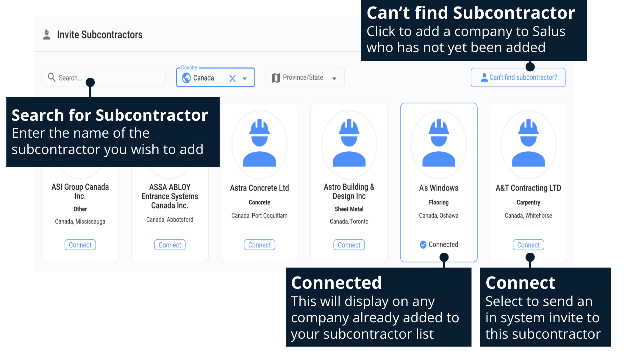
Task: Connect with Astra Concrete Ltd
Action: click(x=260, y=245)
